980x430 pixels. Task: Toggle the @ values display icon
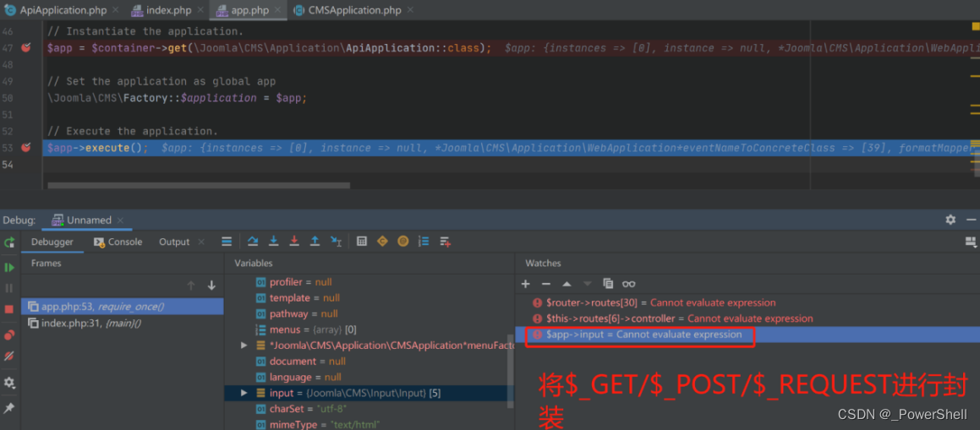(403, 242)
